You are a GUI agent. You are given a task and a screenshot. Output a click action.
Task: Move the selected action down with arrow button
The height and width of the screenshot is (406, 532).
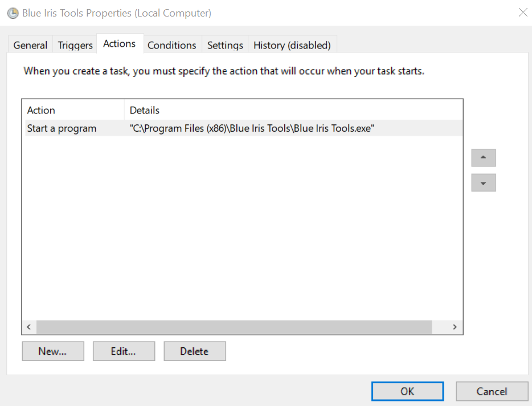pos(484,183)
